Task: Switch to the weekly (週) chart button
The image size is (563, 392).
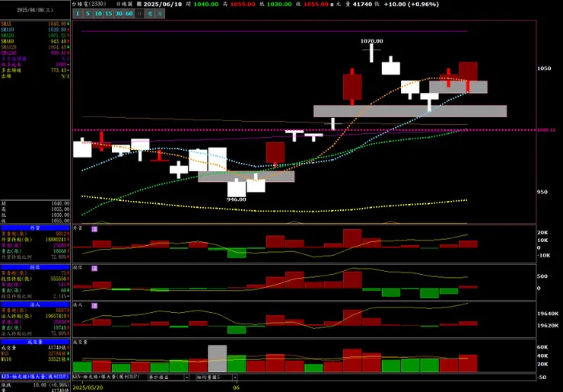Action: (x=150, y=14)
